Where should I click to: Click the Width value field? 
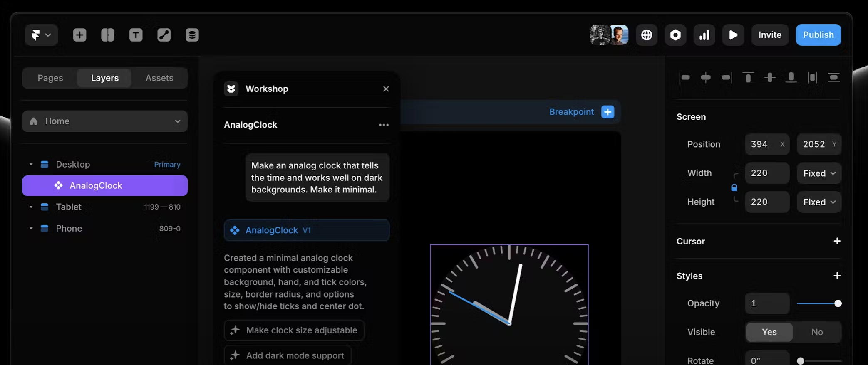point(767,173)
